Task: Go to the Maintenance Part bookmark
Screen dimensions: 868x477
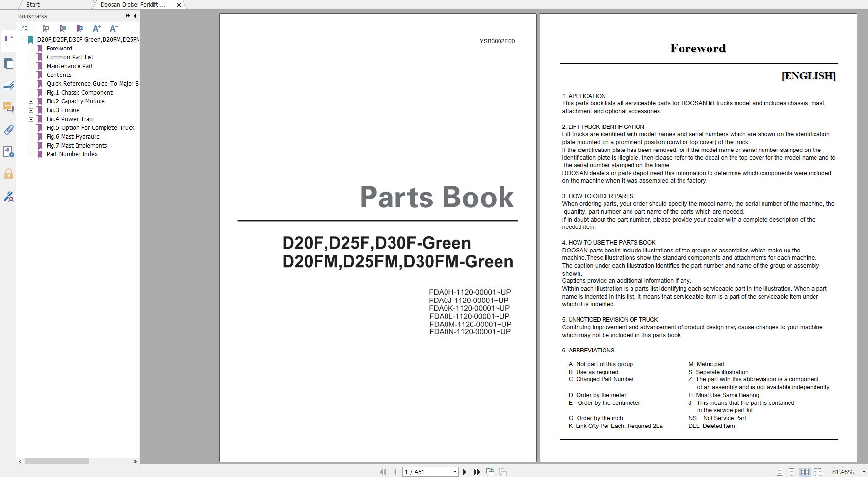Action: click(70, 66)
